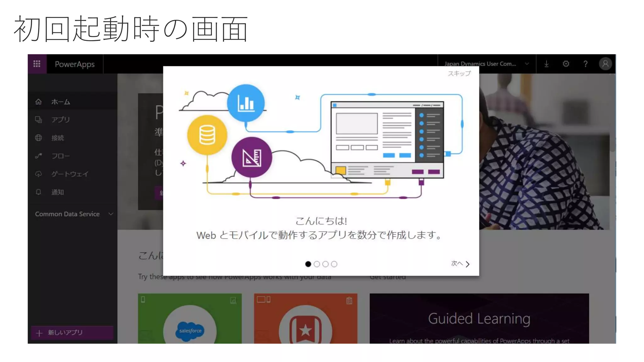Select the fourth carousel page dot
The width and height of the screenshot is (644, 362).
point(334,264)
